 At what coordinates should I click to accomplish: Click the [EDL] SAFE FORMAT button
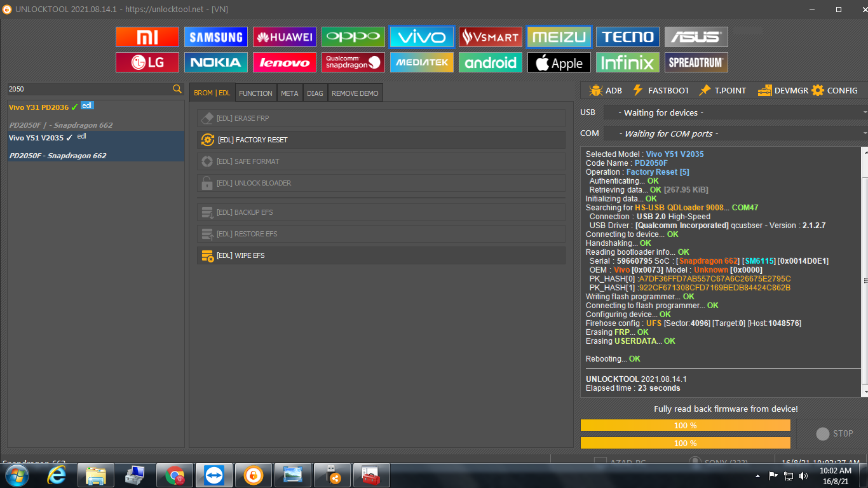click(381, 161)
